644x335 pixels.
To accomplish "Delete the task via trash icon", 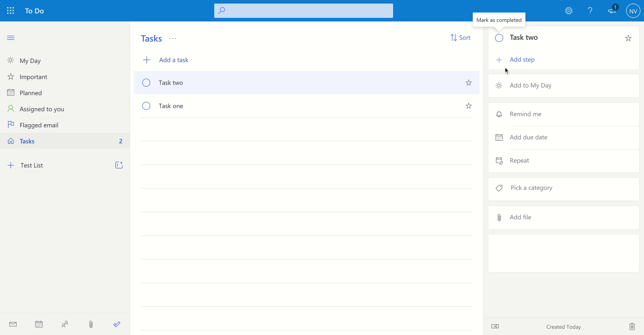I will (x=632, y=327).
